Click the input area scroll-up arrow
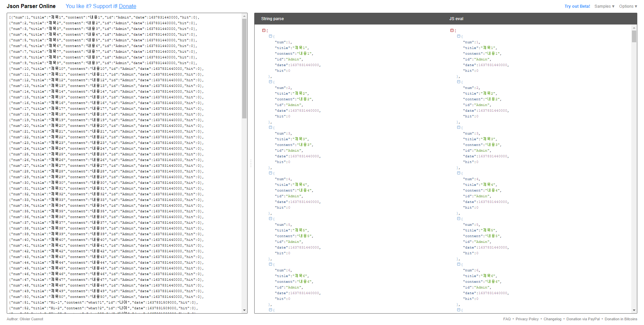644x325 pixels. pos(244,16)
